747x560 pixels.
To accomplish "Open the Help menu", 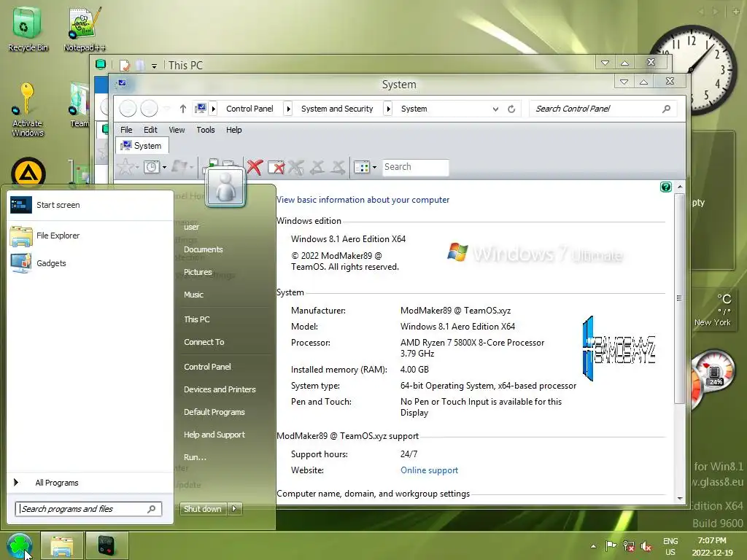I will 234,130.
